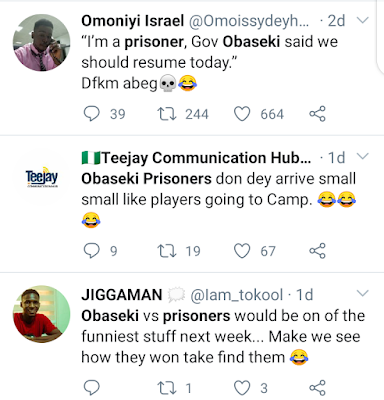Share the Teejay Communication Hub tweet
The height and width of the screenshot is (400, 384).
pos(317,251)
